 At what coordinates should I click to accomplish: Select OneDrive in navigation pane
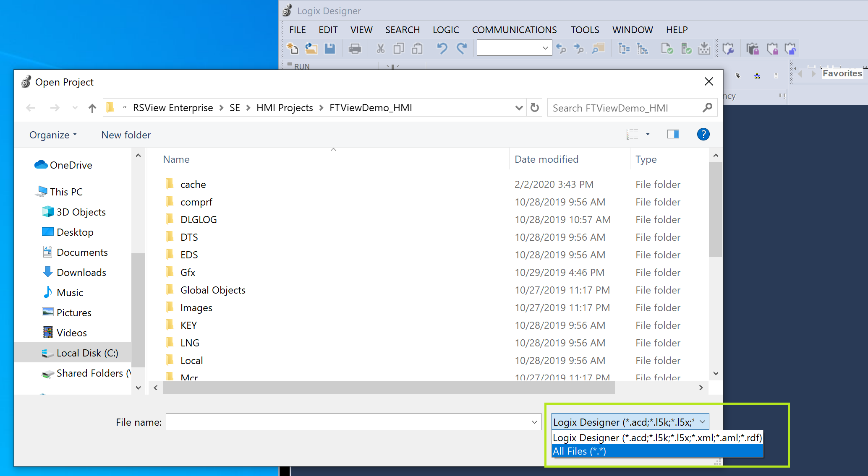[71, 165]
